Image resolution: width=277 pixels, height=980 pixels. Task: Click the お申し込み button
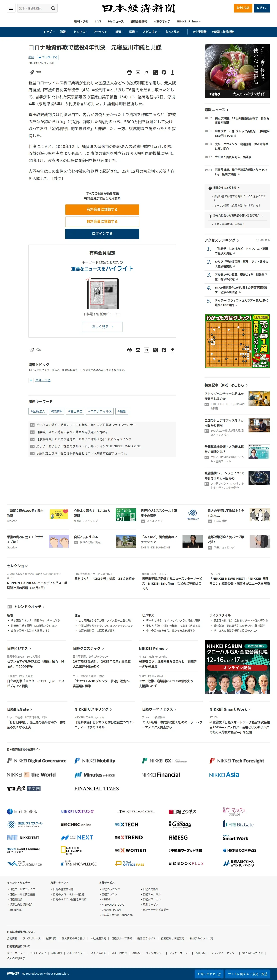(243, 8)
